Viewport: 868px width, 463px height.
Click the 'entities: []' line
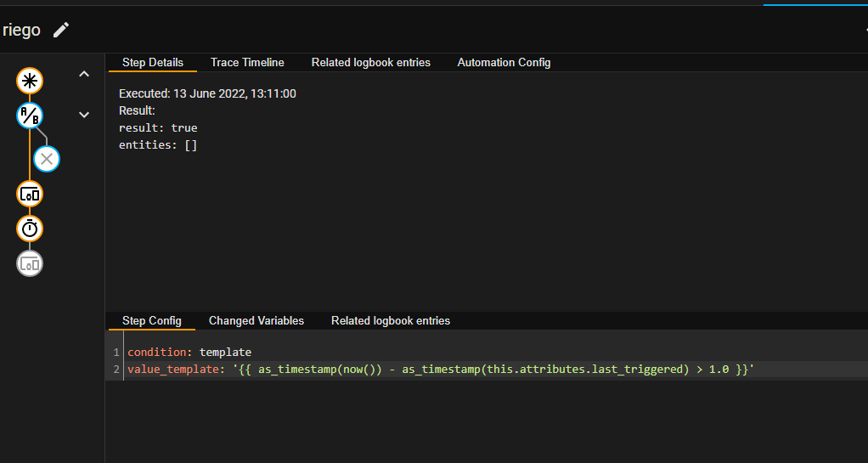(x=158, y=145)
